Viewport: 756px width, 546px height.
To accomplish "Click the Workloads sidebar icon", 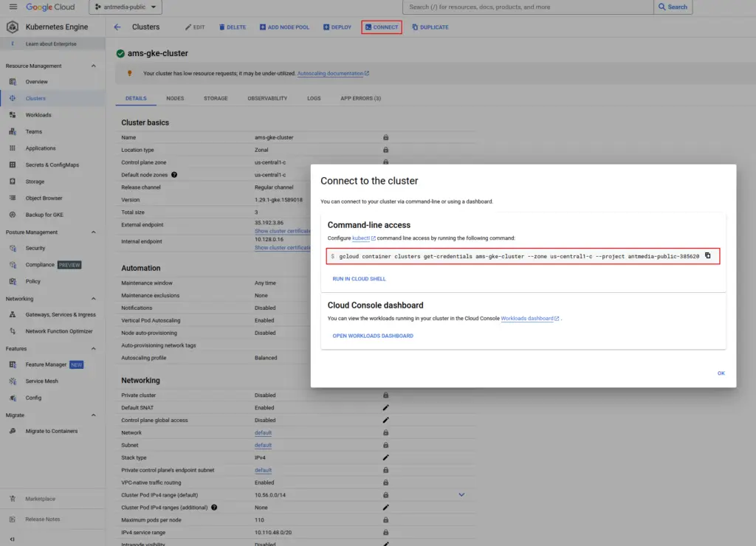I will tap(13, 114).
